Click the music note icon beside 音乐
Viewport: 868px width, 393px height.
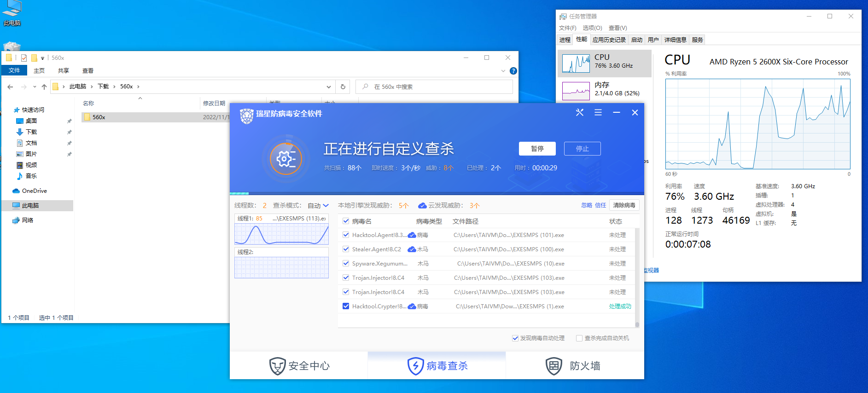point(20,176)
